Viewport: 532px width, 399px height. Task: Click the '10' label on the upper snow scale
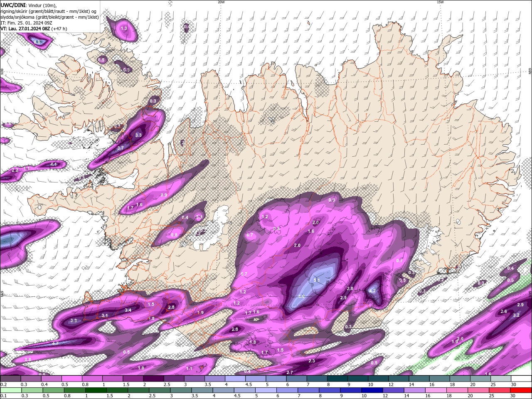coord(370,384)
